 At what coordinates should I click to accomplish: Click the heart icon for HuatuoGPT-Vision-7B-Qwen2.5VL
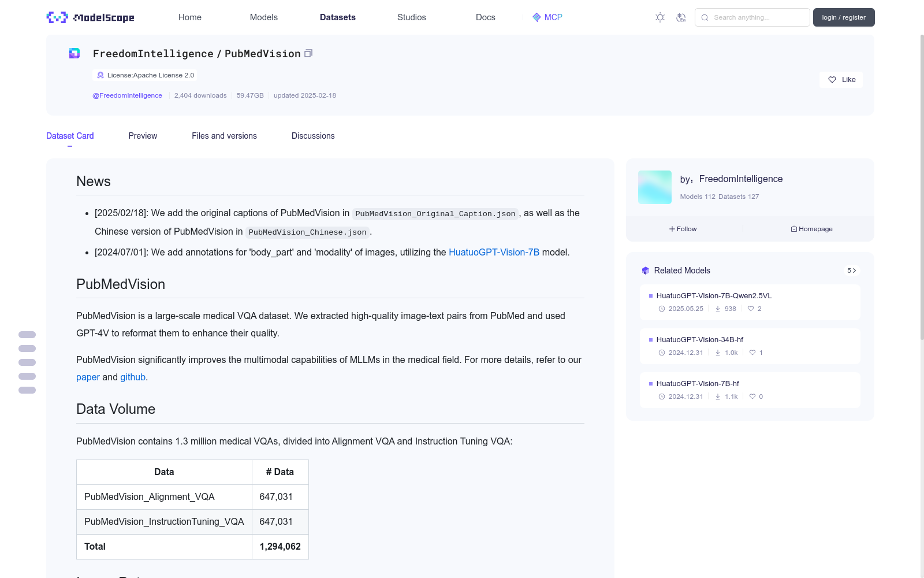tap(751, 309)
